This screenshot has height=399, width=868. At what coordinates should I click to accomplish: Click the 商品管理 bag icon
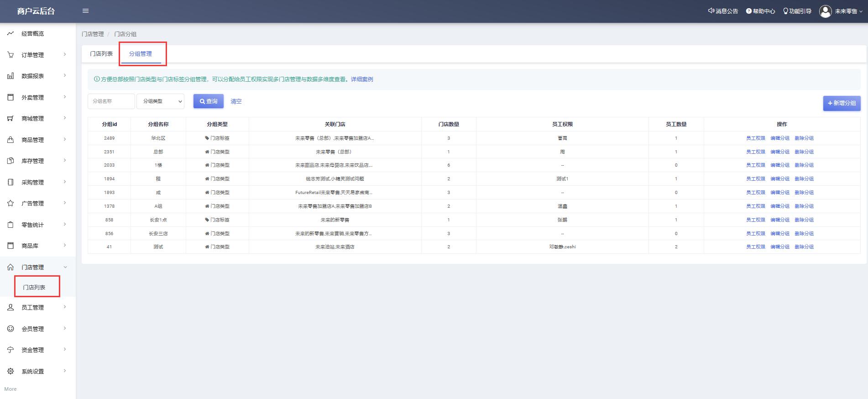[10, 140]
